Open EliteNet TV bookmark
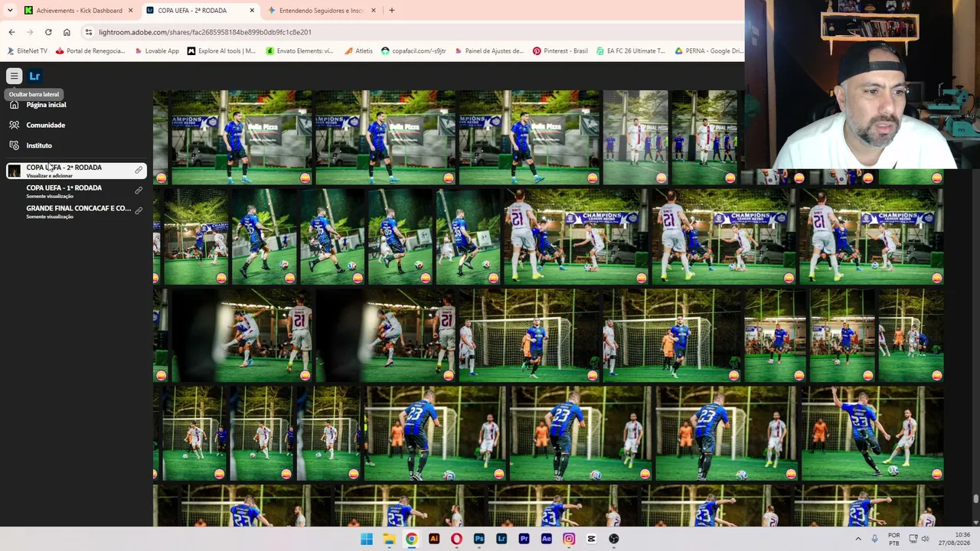This screenshot has height=551, width=980. coord(27,51)
